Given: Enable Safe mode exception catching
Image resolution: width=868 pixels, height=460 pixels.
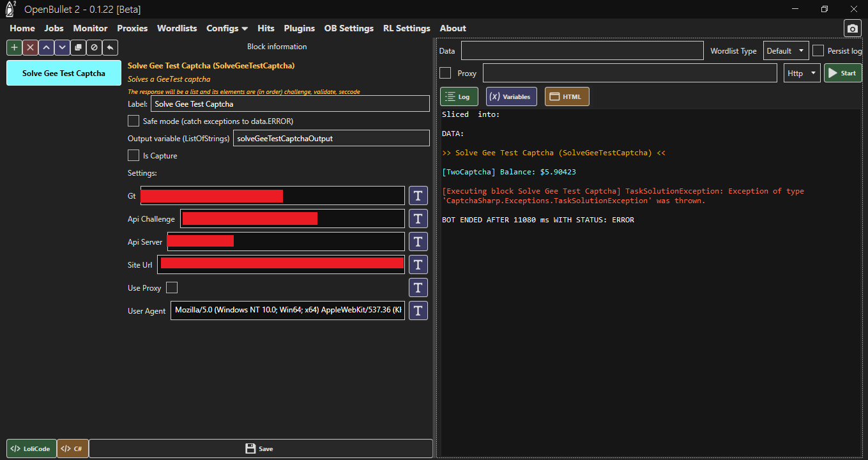Looking at the screenshot, I should 133,120.
